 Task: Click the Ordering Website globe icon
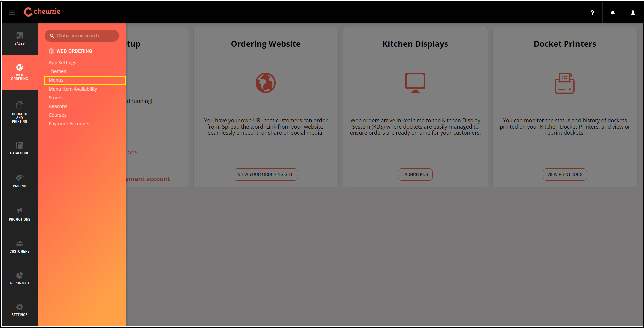pyautogui.click(x=266, y=83)
